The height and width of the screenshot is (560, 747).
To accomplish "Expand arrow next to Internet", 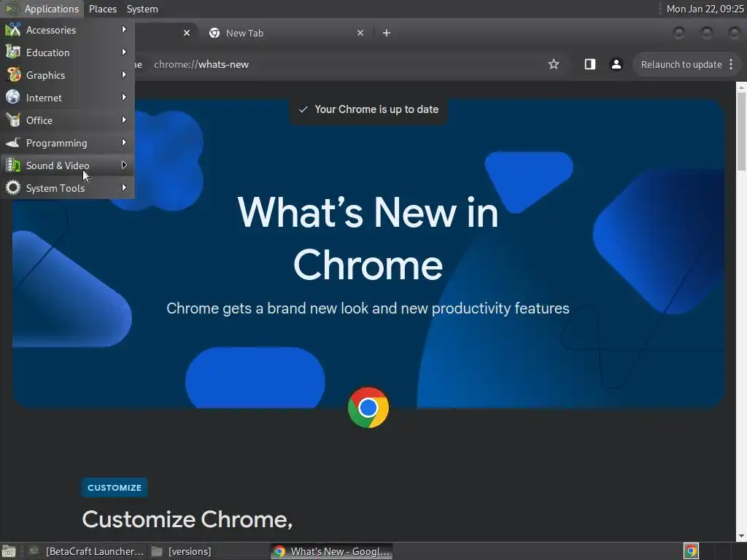I will tap(124, 97).
